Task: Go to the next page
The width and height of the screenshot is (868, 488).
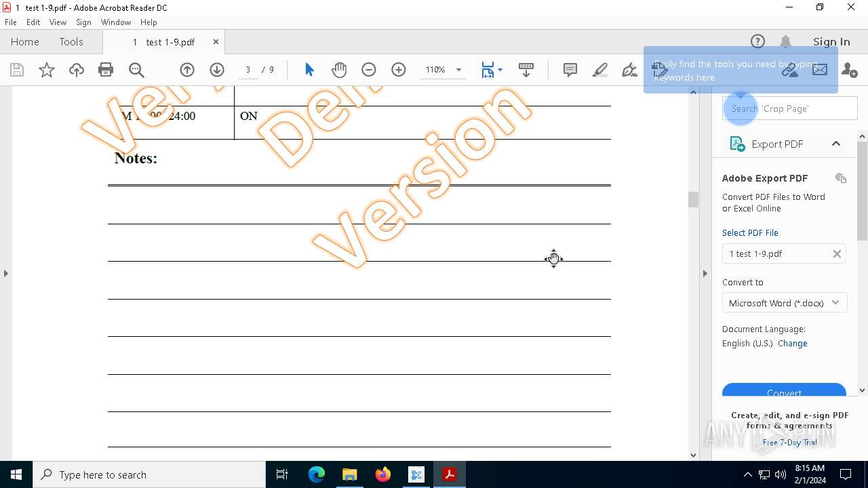Action: pos(217,70)
